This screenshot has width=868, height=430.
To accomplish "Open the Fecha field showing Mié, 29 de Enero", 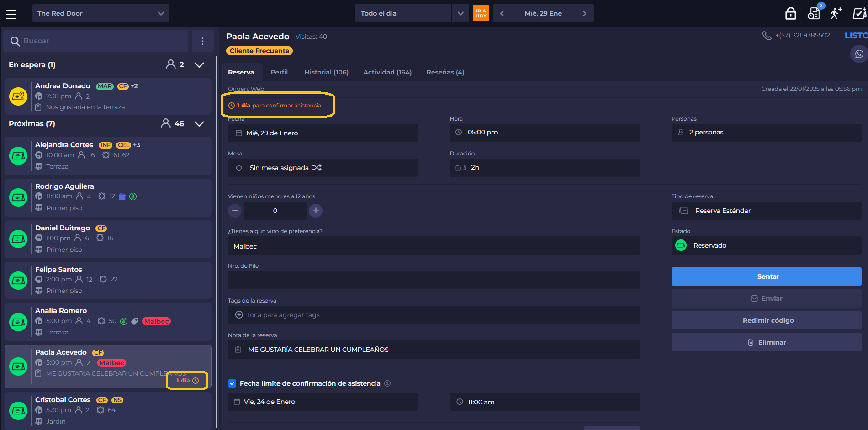I will pos(323,133).
